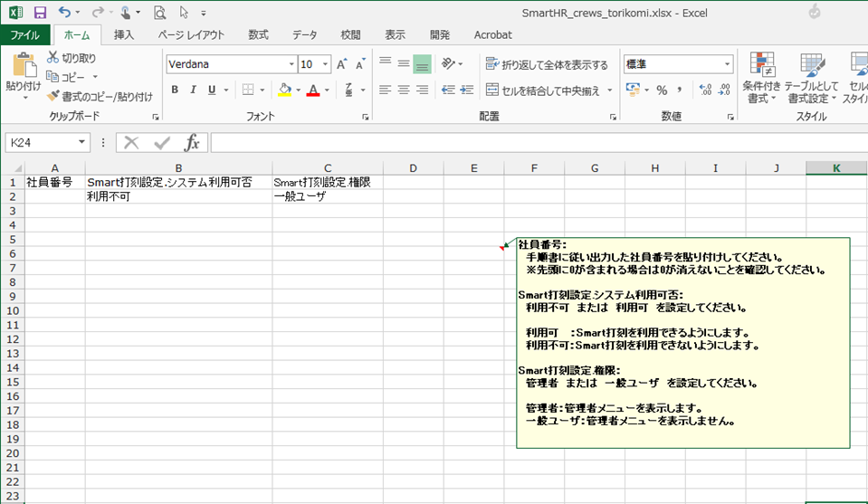Open the Acrobat tab
This screenshot has height=504, width=868.
(x=492, y=35)
